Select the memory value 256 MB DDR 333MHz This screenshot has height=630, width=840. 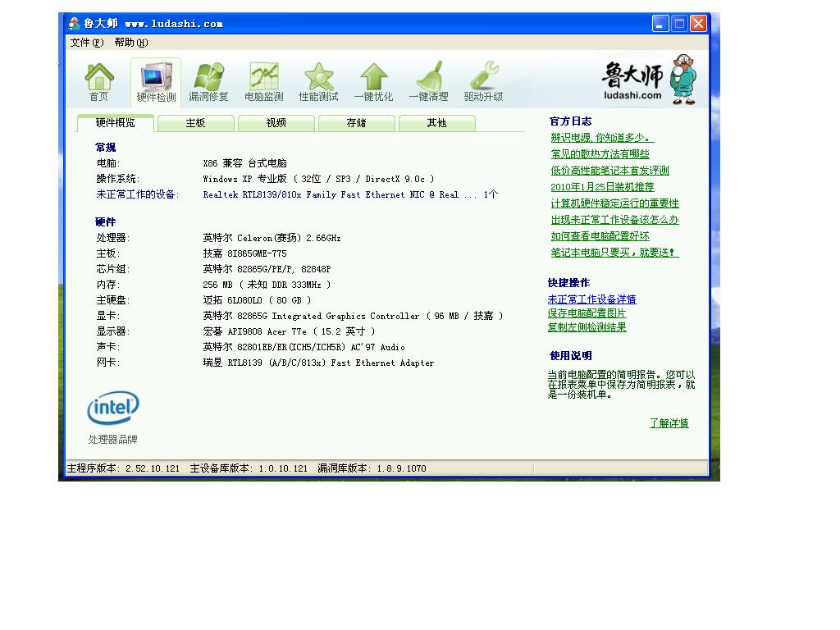coord(267,285)
